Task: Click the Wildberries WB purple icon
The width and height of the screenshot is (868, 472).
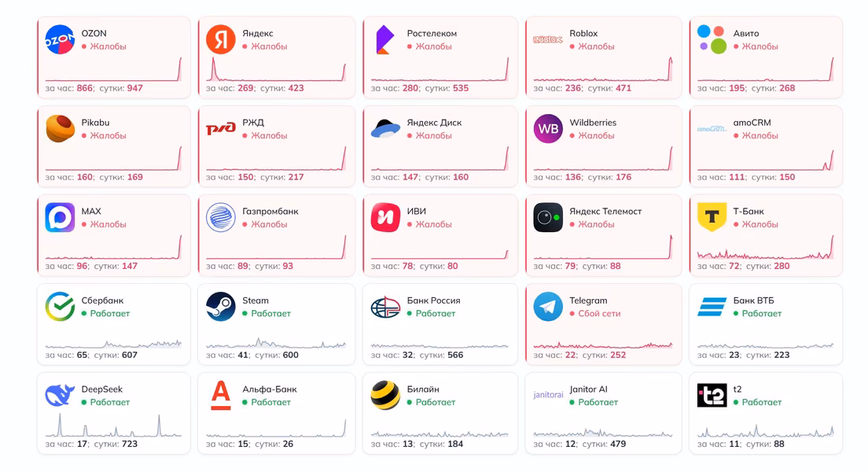Action: pos(548,128)
